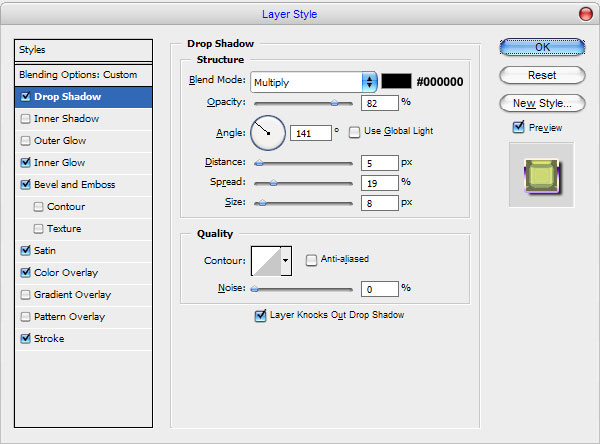
Task: Enable the Inner Shadow checkbox
Action: [26, 119]
